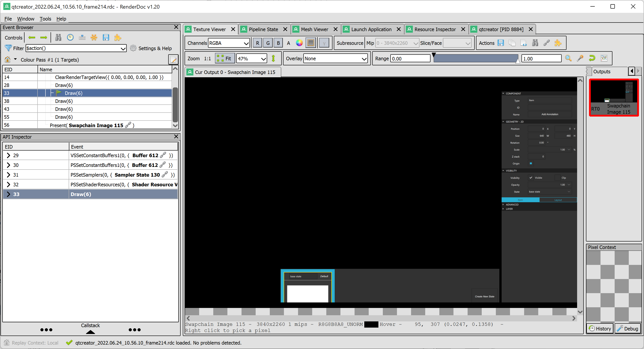Open the timeline clock icon in Event Browser controls
644x349 pixels.
pos(70,37)
